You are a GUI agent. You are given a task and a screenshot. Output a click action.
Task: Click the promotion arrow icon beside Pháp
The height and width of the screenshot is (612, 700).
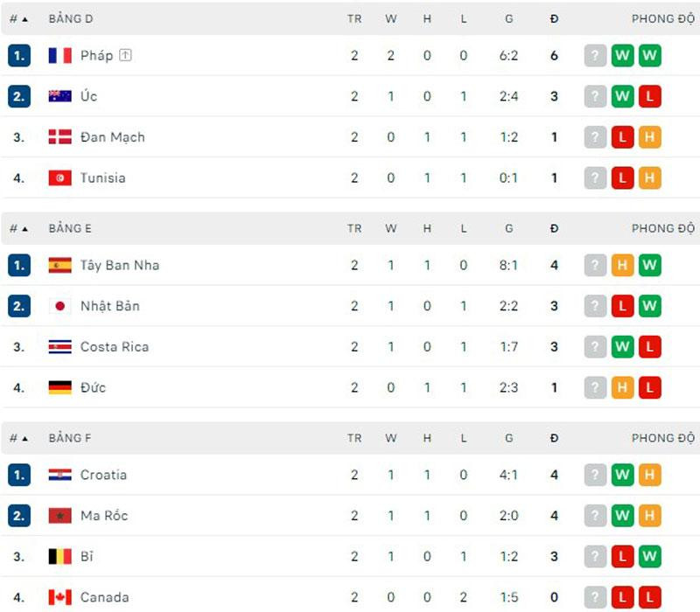click(125, 55)
